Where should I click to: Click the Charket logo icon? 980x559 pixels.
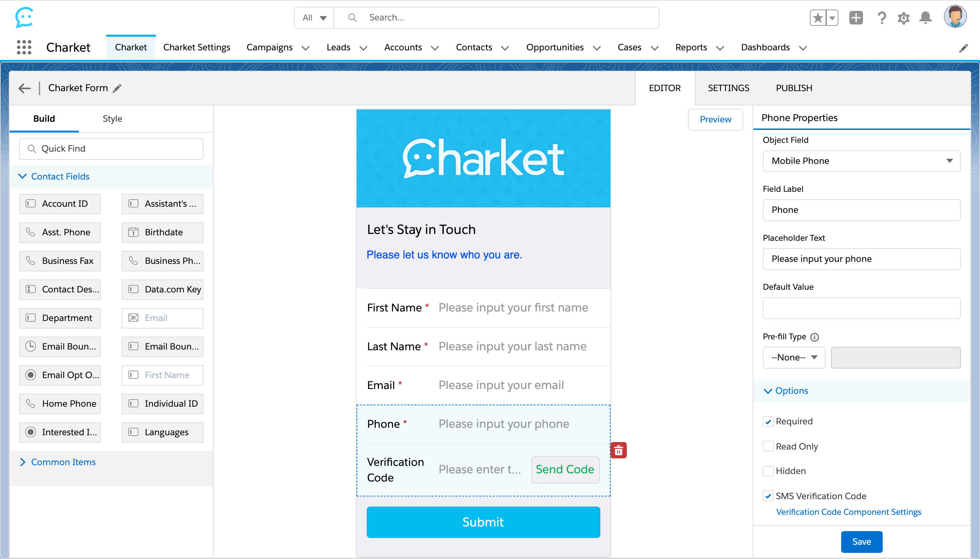(x=24, y=17)
